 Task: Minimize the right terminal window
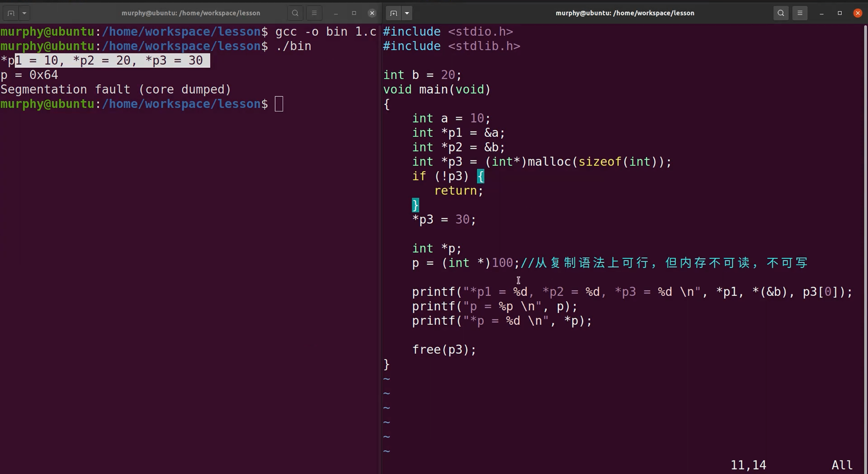(x=821, y=13)
